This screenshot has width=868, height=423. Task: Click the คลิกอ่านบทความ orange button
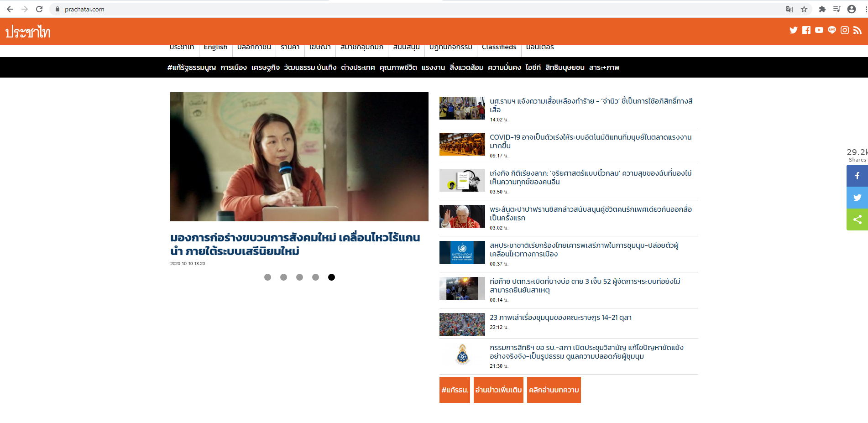tap(554, 390)
